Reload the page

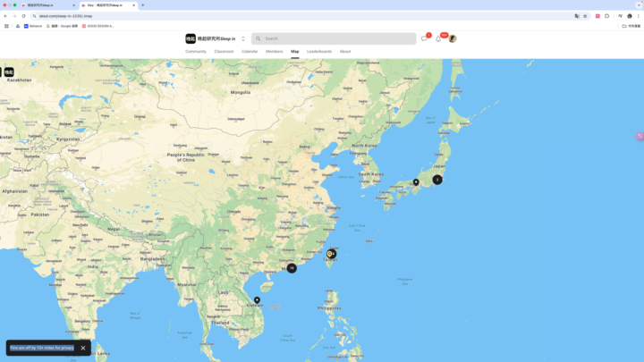pyautogui.click(x=23, y=16)
